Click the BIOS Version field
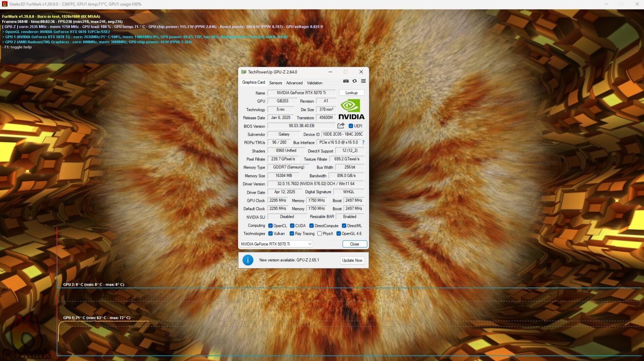 click(x=301, y=126)
